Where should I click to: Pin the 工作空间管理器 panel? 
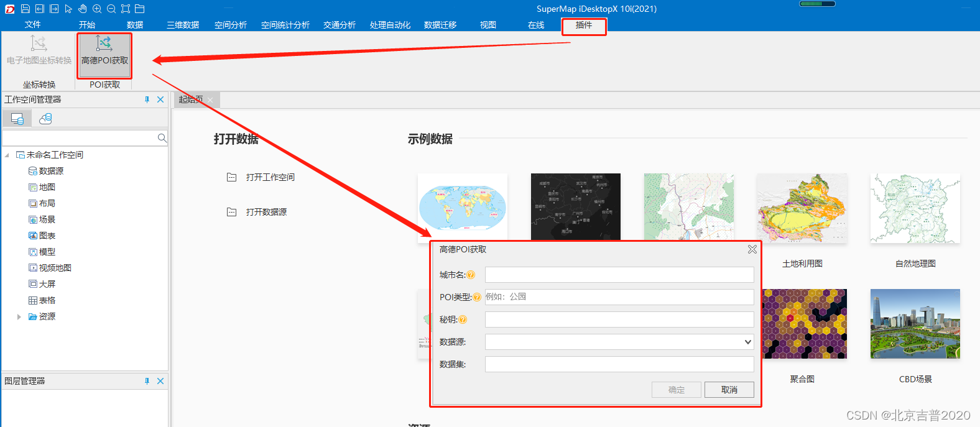147,99
